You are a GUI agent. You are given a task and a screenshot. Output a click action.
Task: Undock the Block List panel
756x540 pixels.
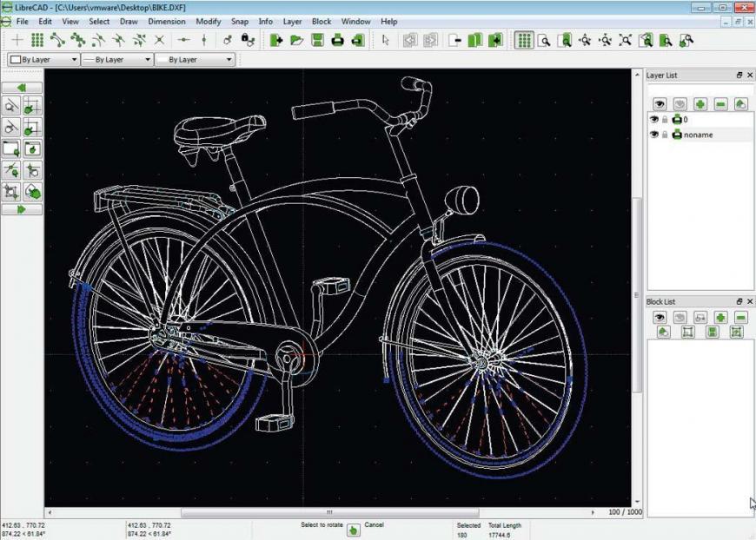(x=739, y=301)
